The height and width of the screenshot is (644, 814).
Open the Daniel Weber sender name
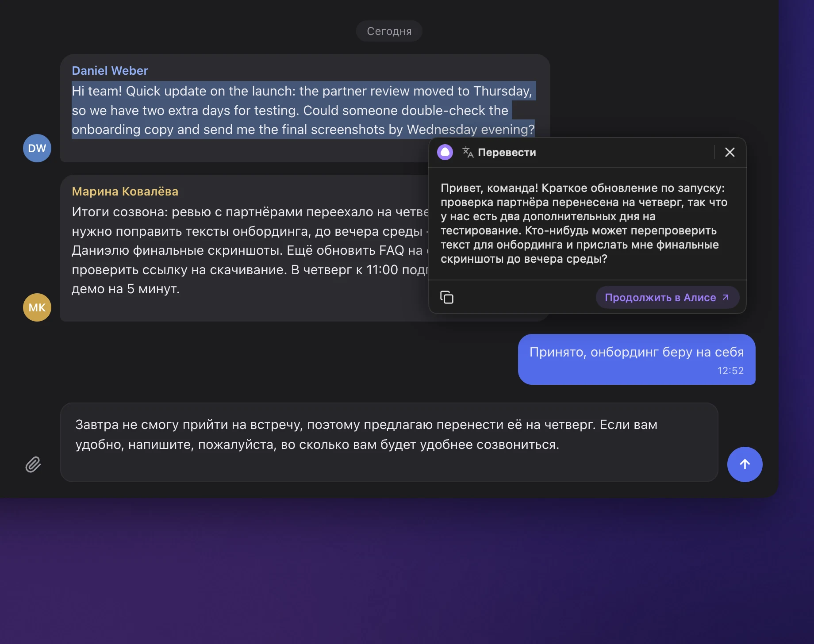110,71
